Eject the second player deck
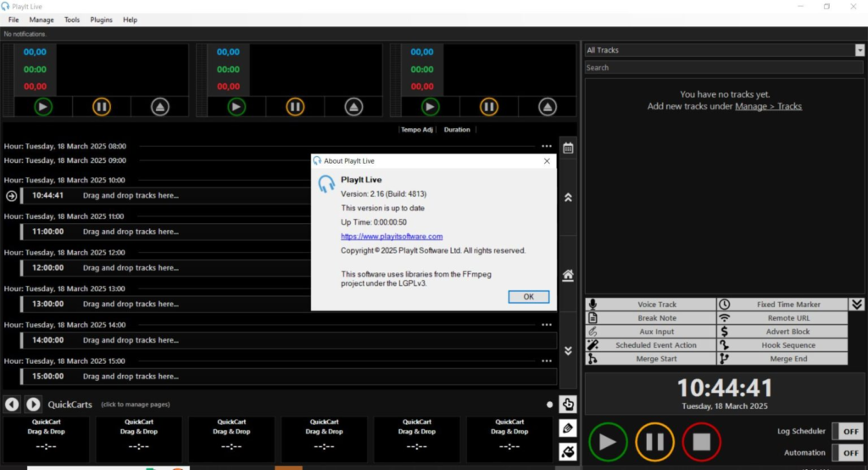This screenshot has width=868, height=470. tap(353, 106)
